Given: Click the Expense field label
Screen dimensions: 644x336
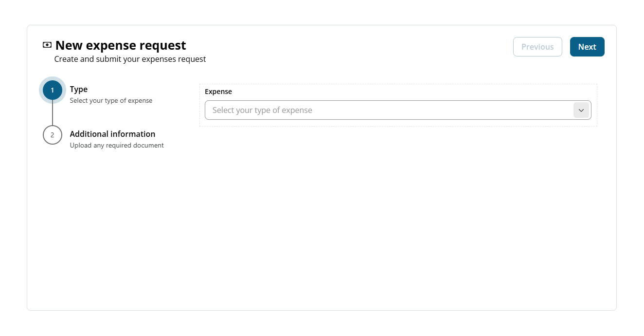Looking at the screenshot, I should [x=218, y=92].
